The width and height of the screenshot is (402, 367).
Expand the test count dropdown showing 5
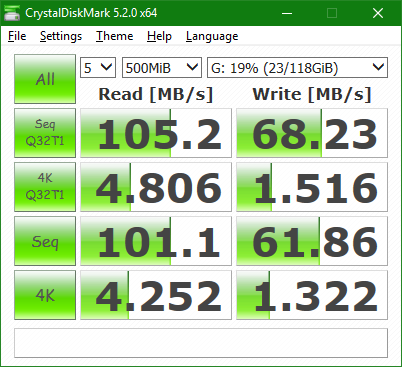tap(98, 68)
